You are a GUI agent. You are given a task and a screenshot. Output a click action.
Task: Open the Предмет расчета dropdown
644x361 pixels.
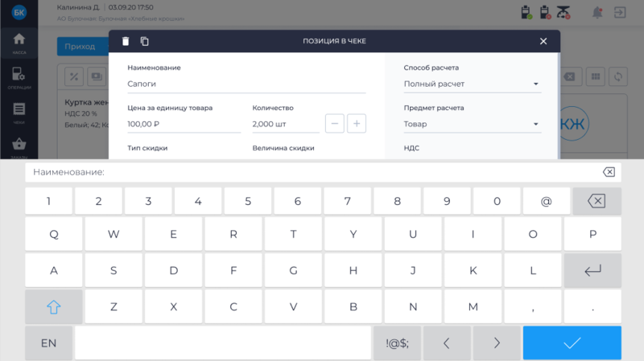(x=472, y=124)
